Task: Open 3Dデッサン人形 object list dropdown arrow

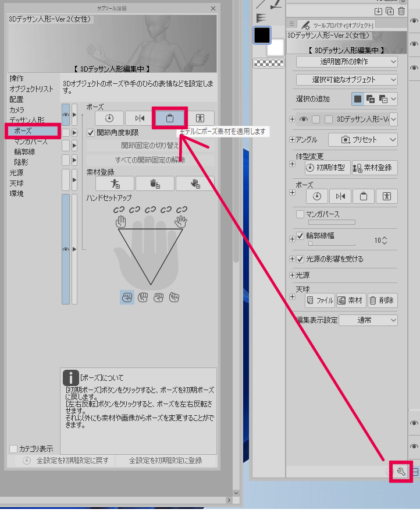Action: tap(393, 119)
